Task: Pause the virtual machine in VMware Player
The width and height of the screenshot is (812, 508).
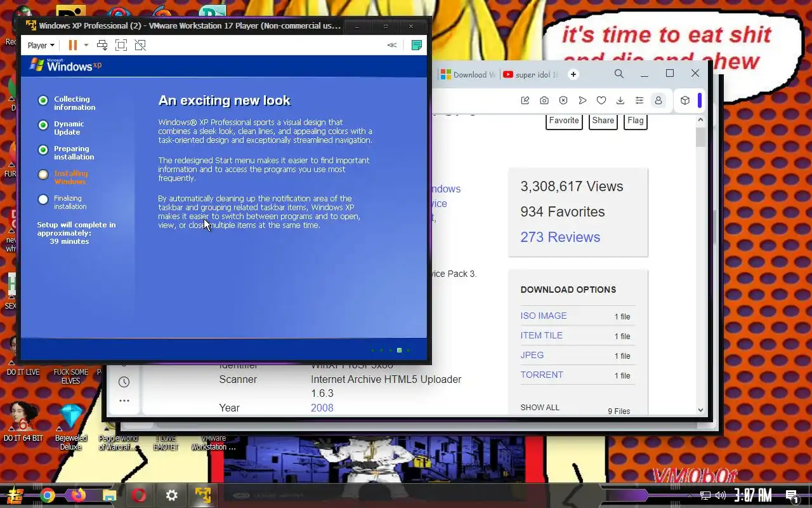Action: [x=72, y=45]
